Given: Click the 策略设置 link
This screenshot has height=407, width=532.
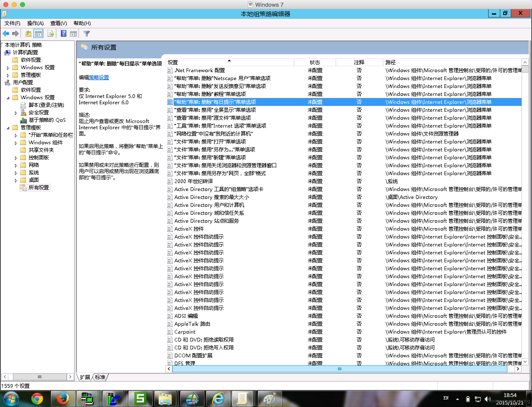Looking at the screenshot, I should click(99, 78).
